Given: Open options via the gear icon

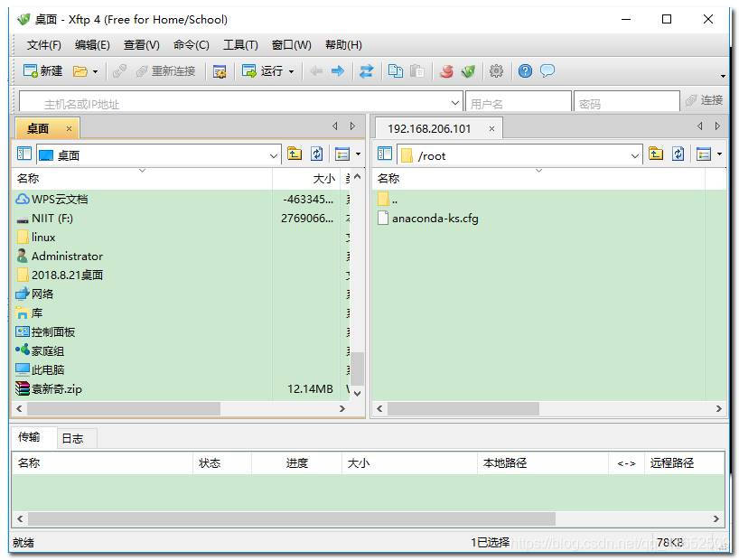Looking at the screenshot, I should (496, 71).
